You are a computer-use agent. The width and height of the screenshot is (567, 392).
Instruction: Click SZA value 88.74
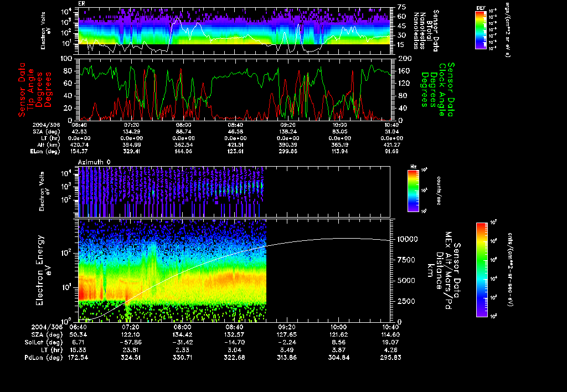tap(183, 132)
